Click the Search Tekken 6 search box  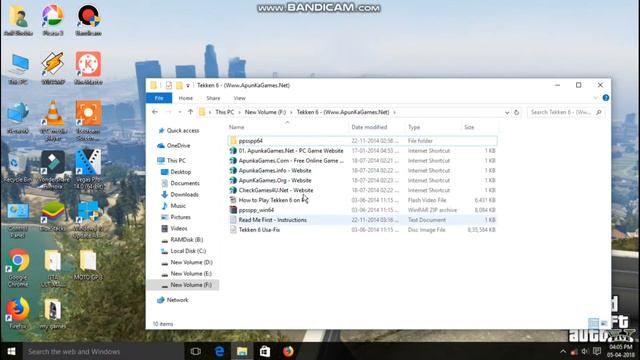[566, 112]
